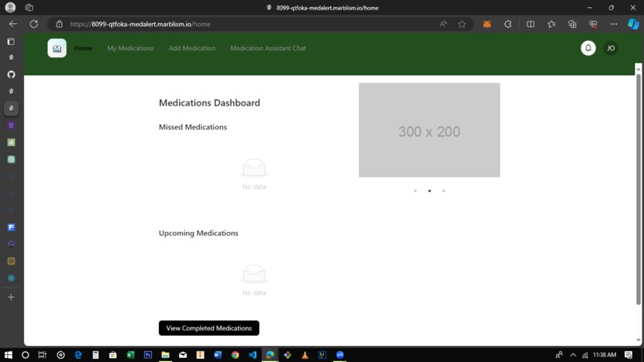
Task: View site information via the lock icon
Action: click(59, 24)
